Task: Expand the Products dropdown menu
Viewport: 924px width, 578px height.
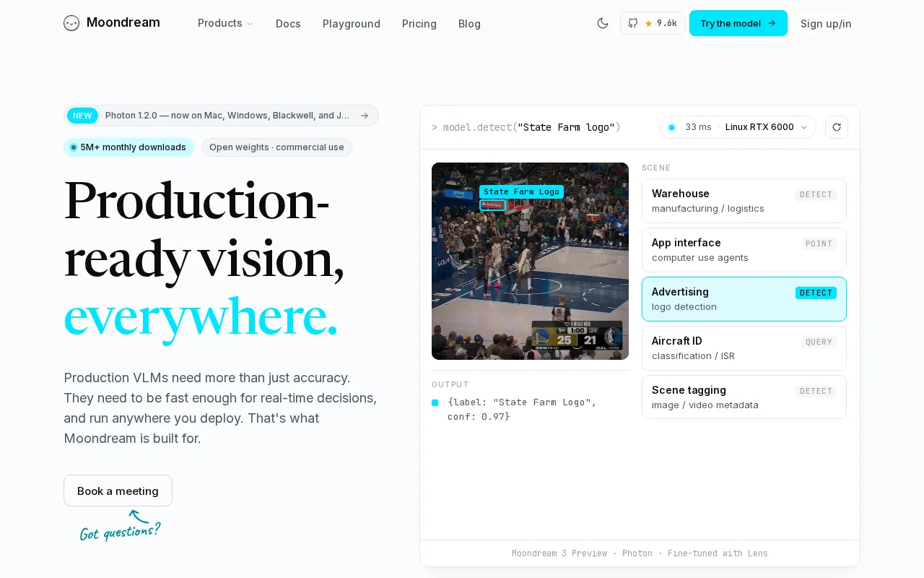Action: click(225, 23)
